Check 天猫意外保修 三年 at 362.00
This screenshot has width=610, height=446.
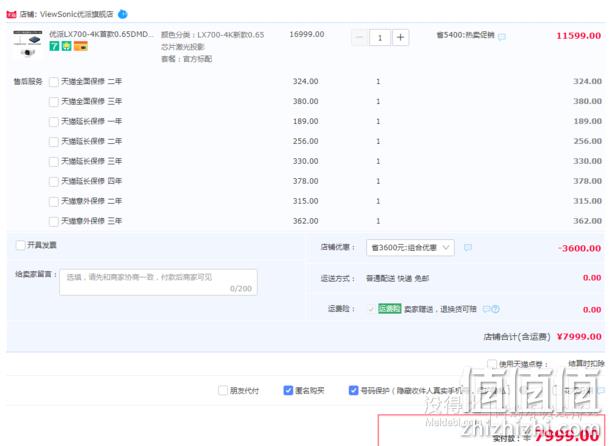click(54, 221)
